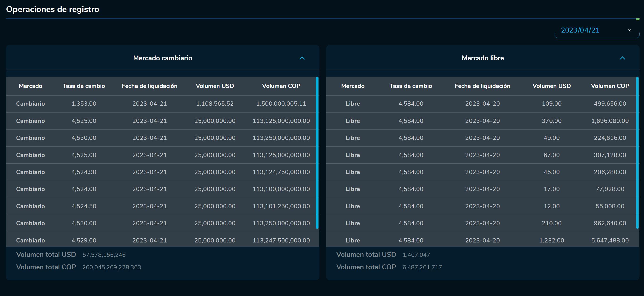Click the Libre row with 499,656.00 COP
Screen dimensions: 644x296
click(x=610, y=104)
